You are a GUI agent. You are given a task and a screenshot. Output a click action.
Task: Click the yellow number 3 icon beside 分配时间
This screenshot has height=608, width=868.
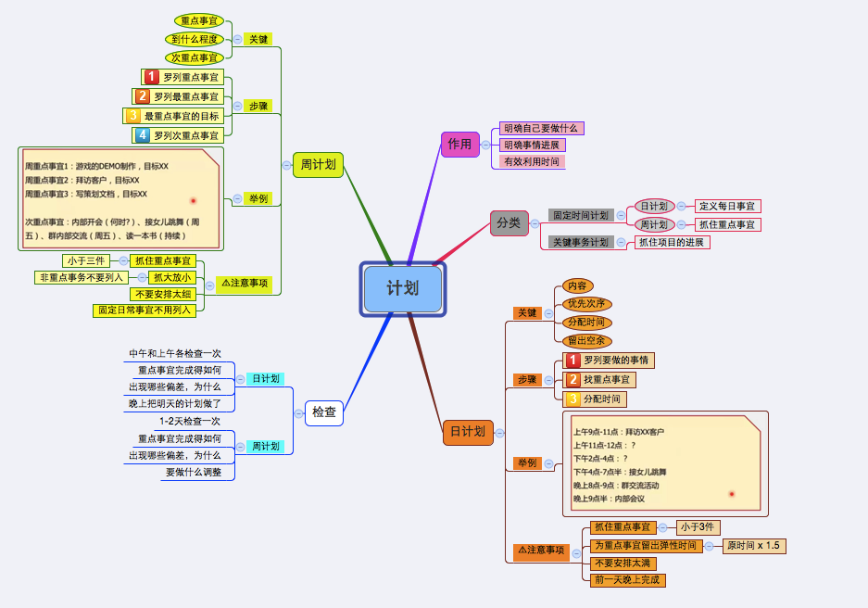[572, 399]
